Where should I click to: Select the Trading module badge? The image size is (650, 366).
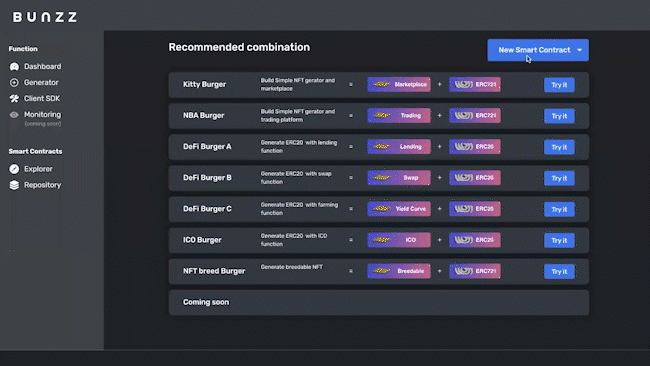(x=399, y=116)
